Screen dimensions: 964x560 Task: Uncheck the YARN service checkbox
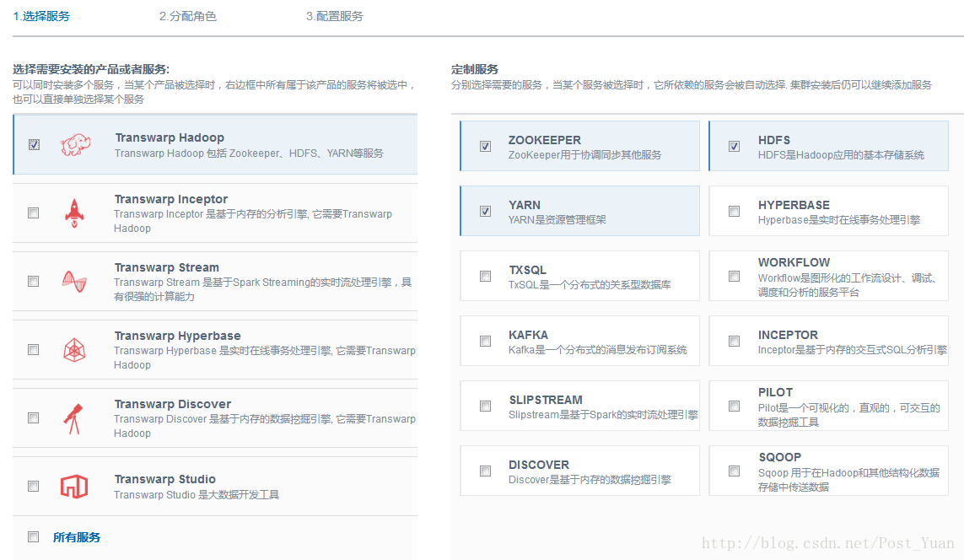click(485, 211)
